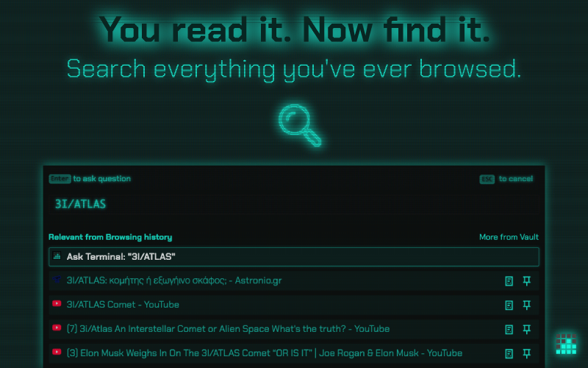Click the Enter key hint badge

[x=60, y=179]
